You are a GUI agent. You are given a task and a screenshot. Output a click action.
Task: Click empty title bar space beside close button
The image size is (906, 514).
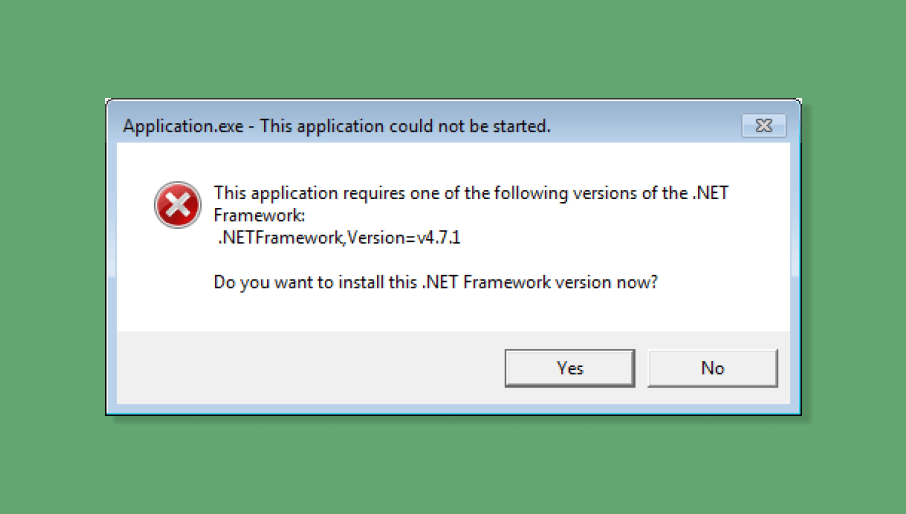(650, 127)
